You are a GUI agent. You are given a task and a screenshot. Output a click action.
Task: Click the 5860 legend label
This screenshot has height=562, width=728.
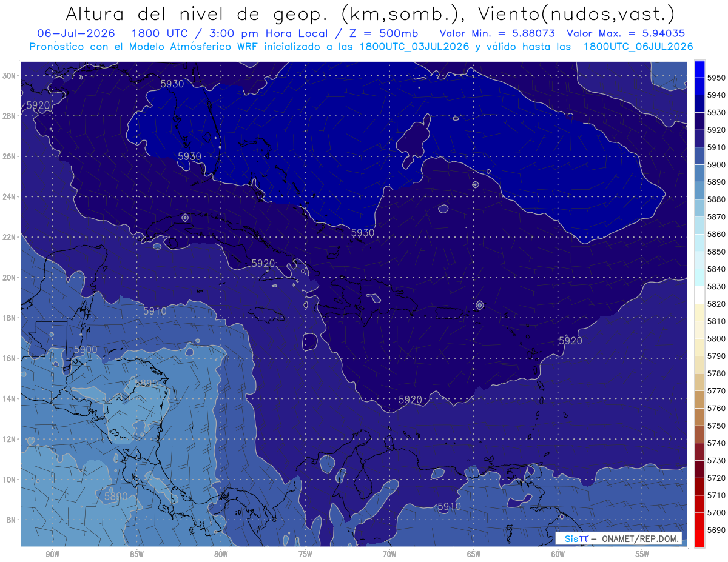pyautogui.click(x=716, y=234)
